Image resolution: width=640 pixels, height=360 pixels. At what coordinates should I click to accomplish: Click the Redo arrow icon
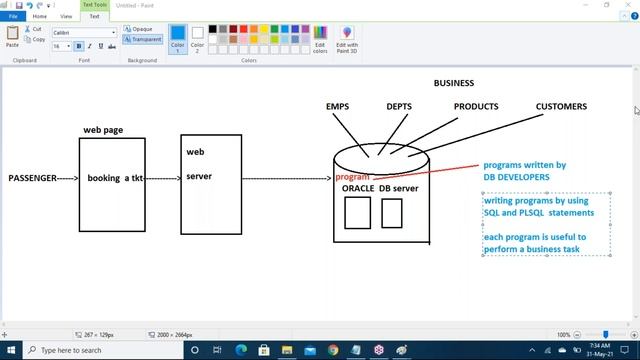tap(40, 6)
